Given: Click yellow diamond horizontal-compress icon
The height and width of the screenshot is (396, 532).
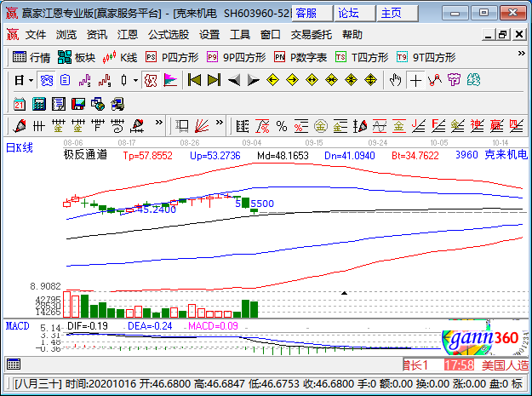Looking at the screenshot, I should pyautogui.click(x=331, y=80).
